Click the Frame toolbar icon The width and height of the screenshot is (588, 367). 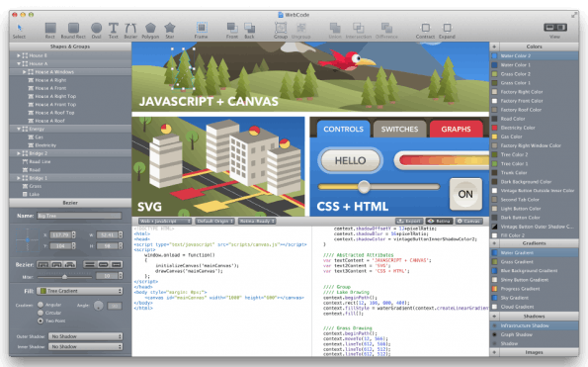click(x=202, y=30)
